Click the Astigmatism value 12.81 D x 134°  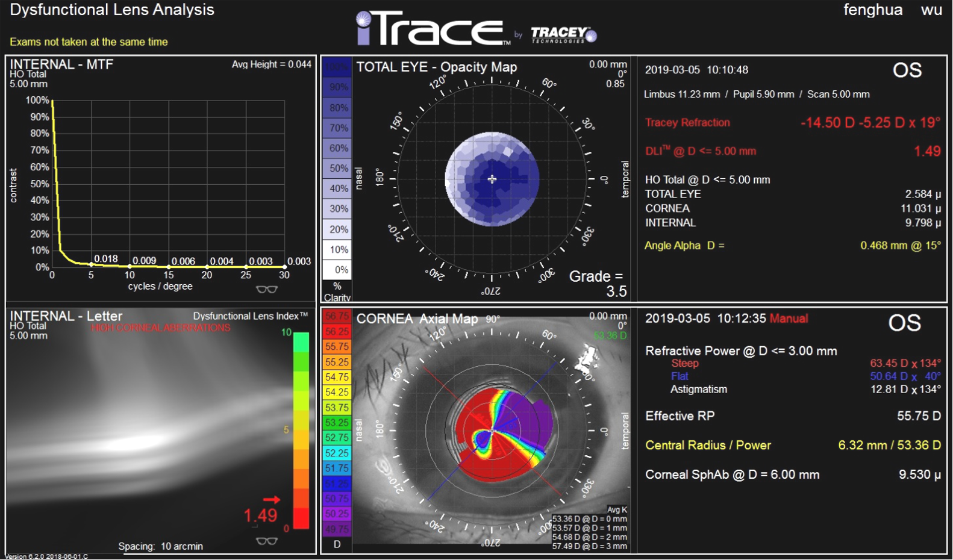[x=905, y=390]
